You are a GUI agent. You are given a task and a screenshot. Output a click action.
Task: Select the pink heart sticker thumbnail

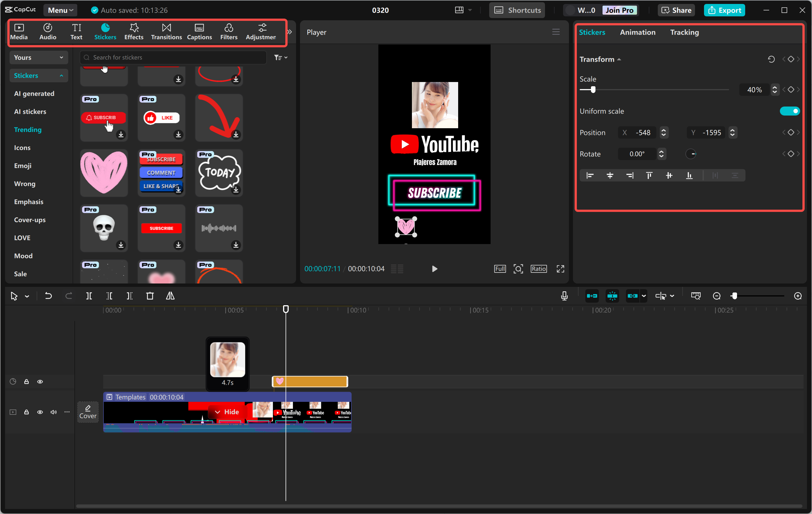pos(103,173)
